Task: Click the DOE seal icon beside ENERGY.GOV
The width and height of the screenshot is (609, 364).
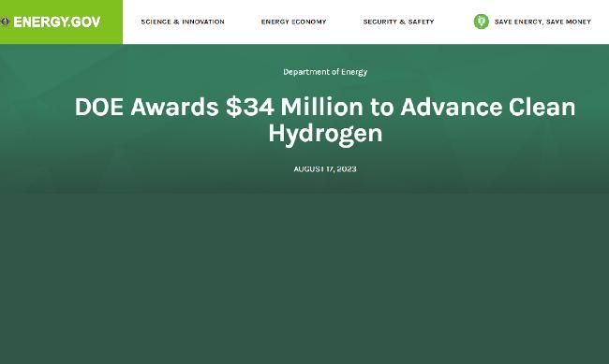Action: tap(5, 22)
